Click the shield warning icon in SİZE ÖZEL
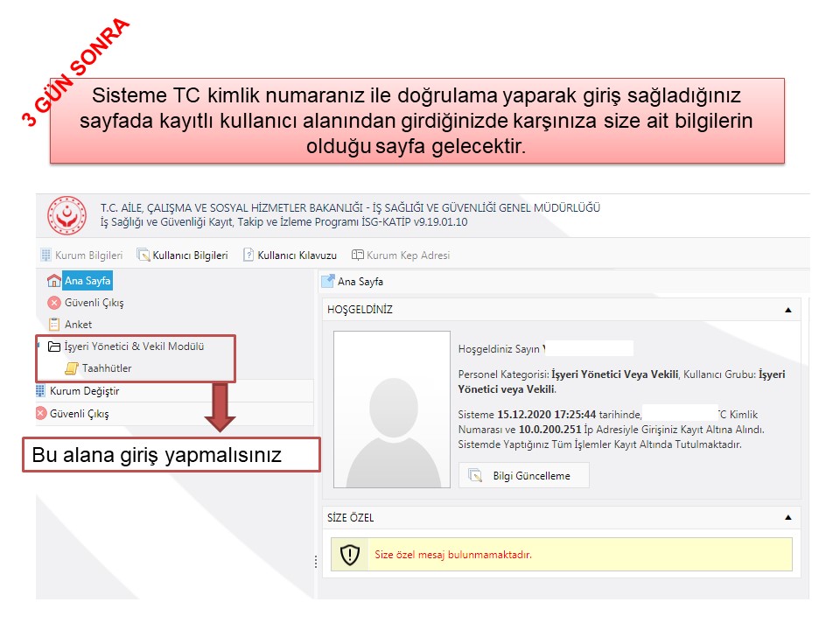840x630 pixels. click(350, 555)
